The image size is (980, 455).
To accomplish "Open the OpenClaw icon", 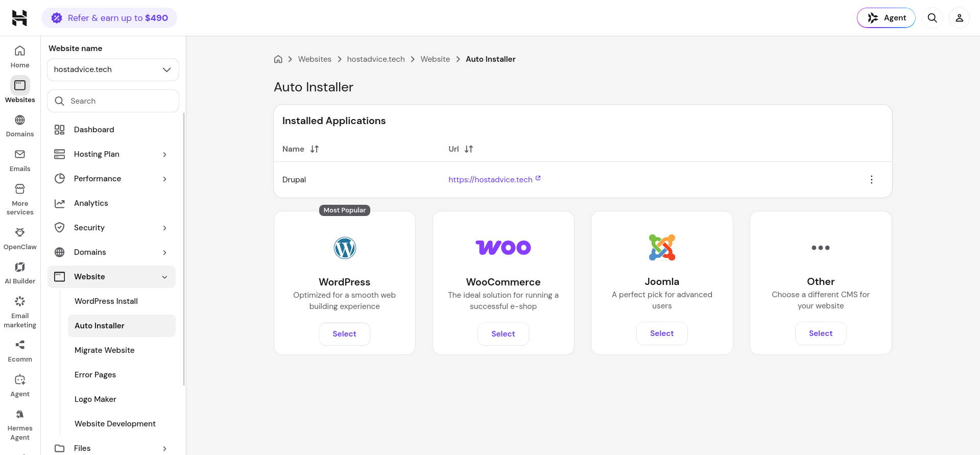I will click(20, 232).
